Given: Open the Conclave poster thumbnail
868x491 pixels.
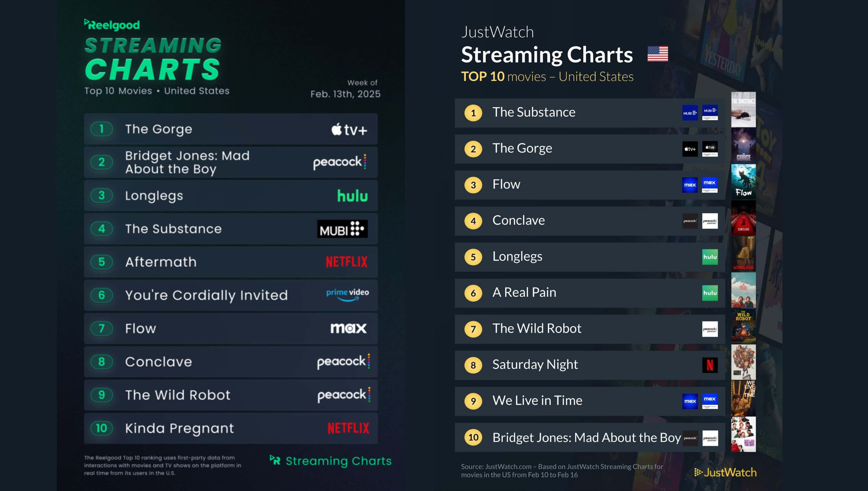Looking at the screenshot, I should pos(743,218).
